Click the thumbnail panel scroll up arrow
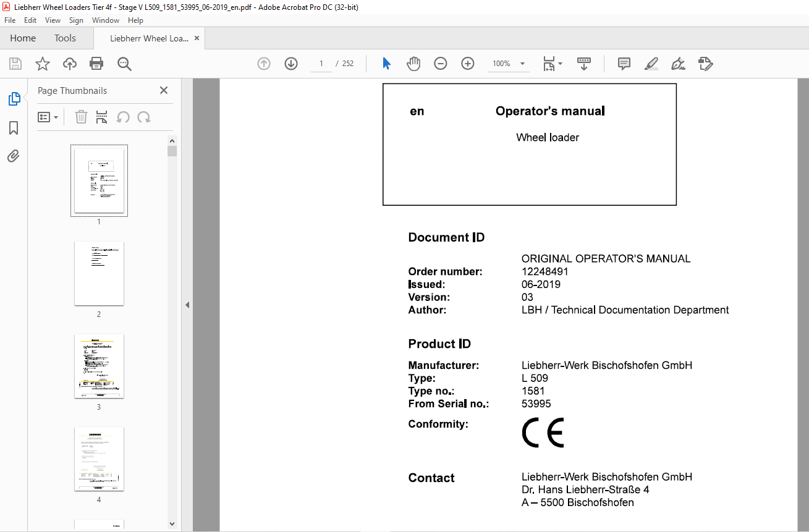 click(172, 140)
